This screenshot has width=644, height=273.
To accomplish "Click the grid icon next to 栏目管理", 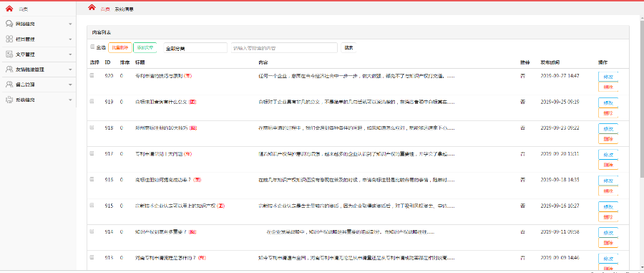I will coord(9,39).
